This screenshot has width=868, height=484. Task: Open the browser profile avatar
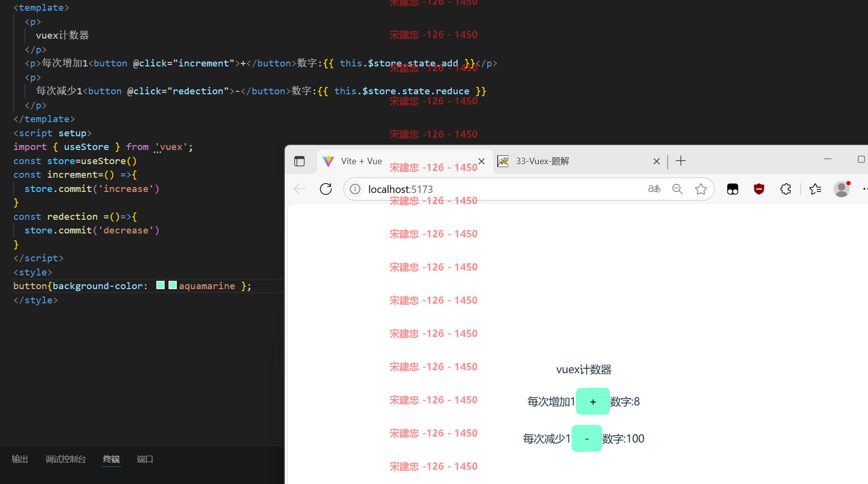coord(842,189)
